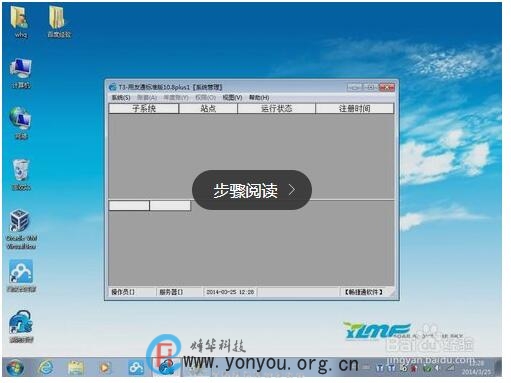Close the T3 system management window
This screenshot has width=511, height=383.
click(x=387, y=87)
